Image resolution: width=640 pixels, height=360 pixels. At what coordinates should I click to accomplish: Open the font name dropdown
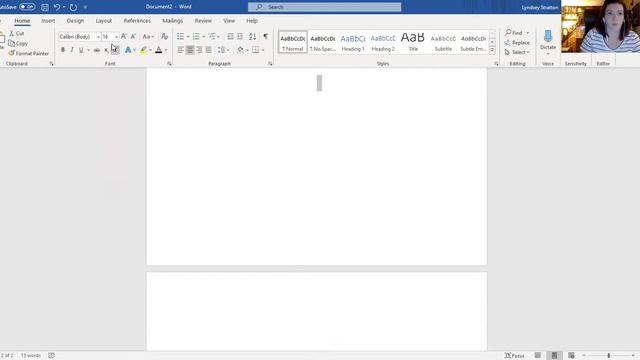pos(98,37)
